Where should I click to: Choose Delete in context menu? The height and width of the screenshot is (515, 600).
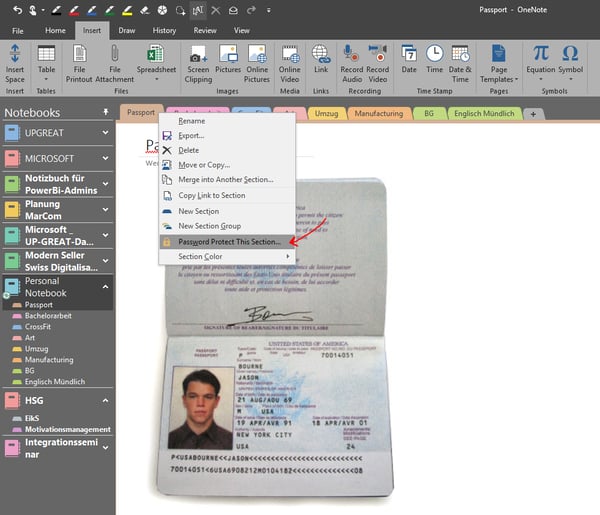[227, 150]
